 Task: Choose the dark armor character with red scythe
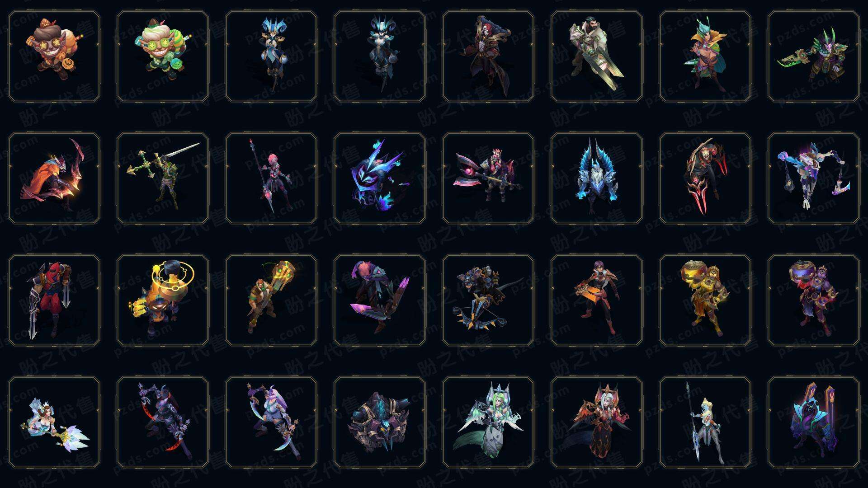(x=163, y=422)
